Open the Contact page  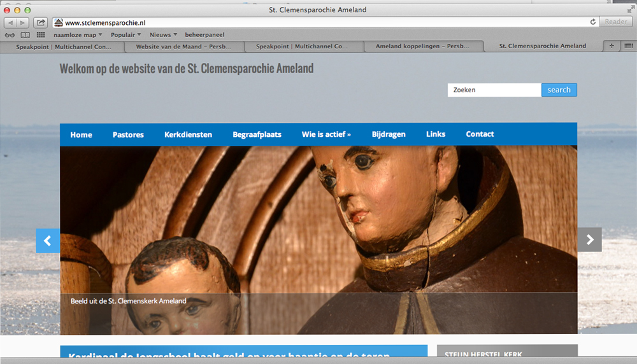pyautogui.click(x=480, y=134)
